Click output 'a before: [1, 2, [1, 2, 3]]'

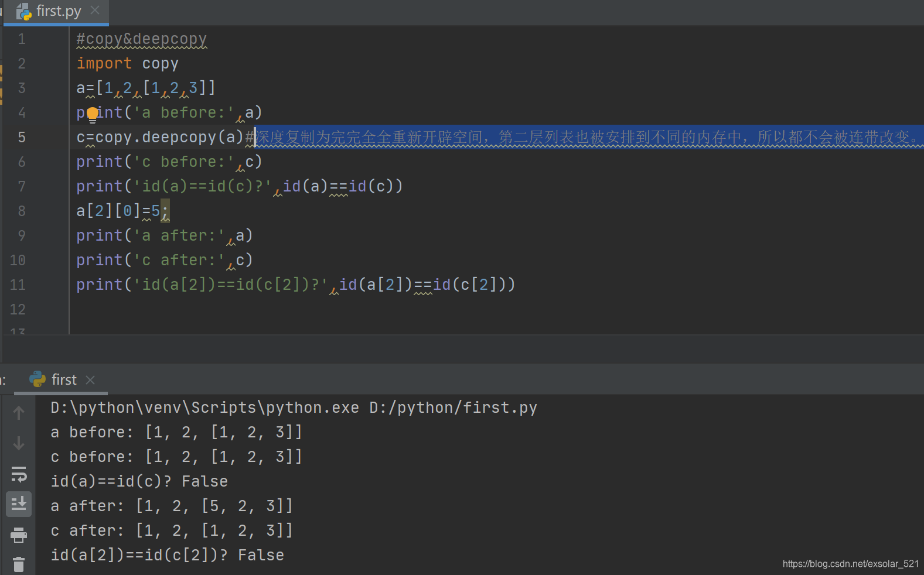click(176, 432)
